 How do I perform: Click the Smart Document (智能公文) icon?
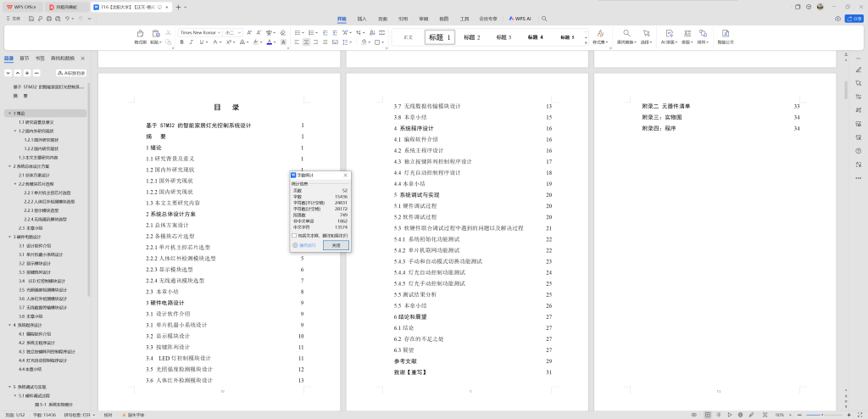[726, 33]
